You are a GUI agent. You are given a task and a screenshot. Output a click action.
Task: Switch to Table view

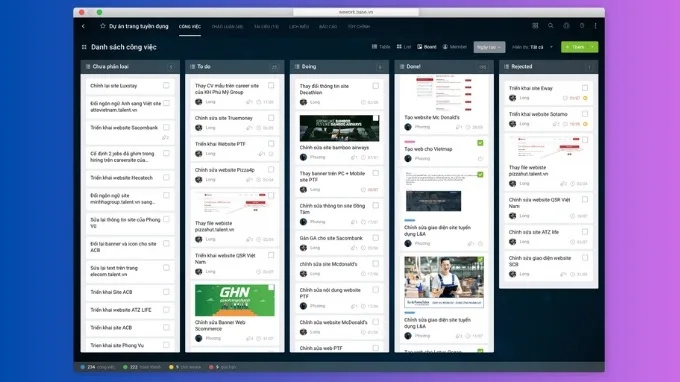point(381,47)
